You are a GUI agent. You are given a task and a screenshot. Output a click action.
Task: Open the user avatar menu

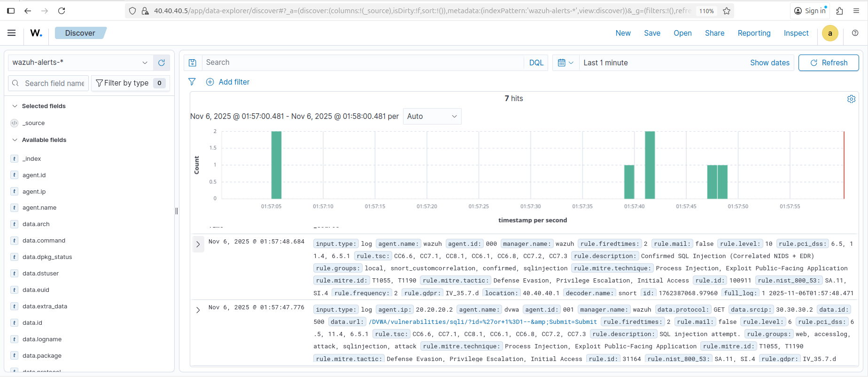830,33
